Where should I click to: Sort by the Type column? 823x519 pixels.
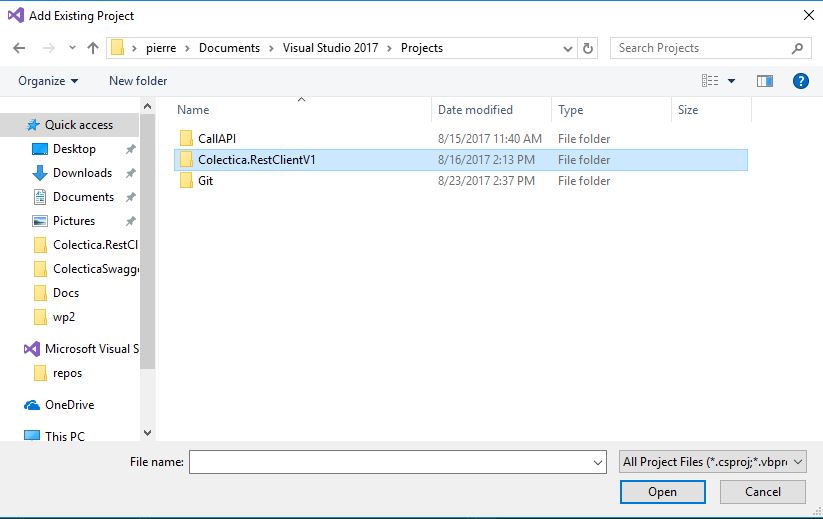click(x=571, y=110)
